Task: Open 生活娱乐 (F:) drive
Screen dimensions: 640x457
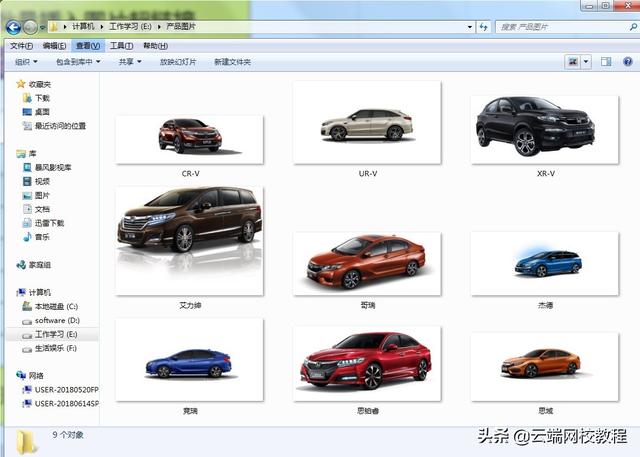Action: [56, 348]
